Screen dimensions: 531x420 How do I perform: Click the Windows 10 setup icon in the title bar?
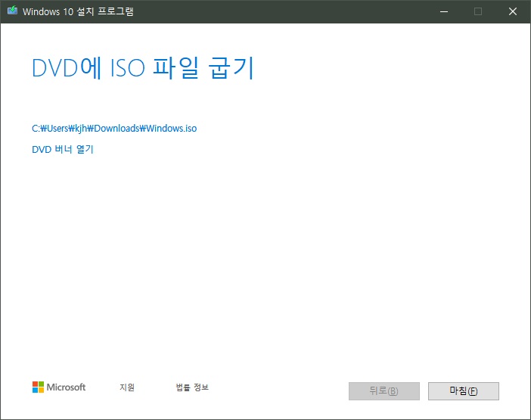(x=13, y=11)
